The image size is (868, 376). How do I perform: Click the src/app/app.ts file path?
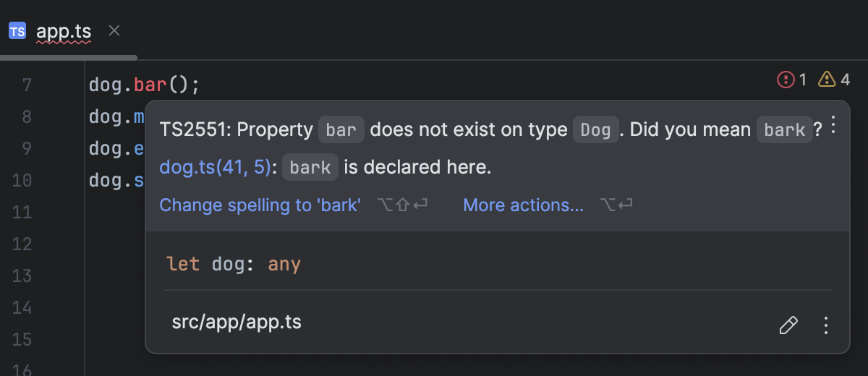point(237,322)
